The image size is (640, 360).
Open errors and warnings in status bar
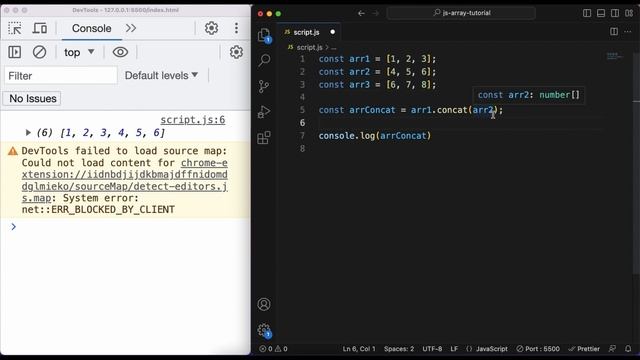(x=273, y=349)
